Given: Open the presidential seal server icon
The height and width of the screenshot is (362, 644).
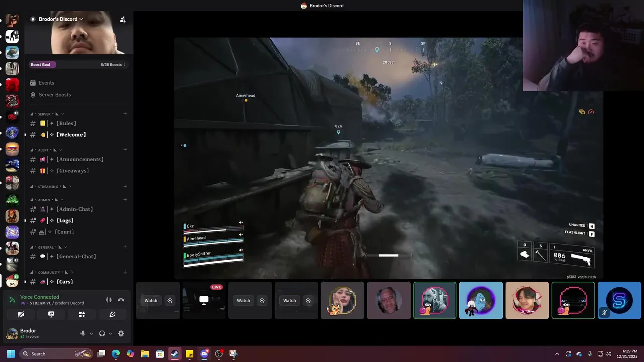Looking at the screenshot, I should (x=12, y=133).
